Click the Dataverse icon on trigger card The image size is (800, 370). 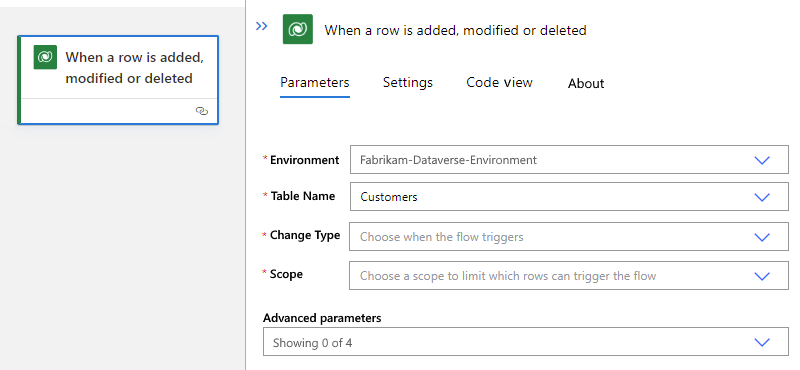tap(45, 57)
